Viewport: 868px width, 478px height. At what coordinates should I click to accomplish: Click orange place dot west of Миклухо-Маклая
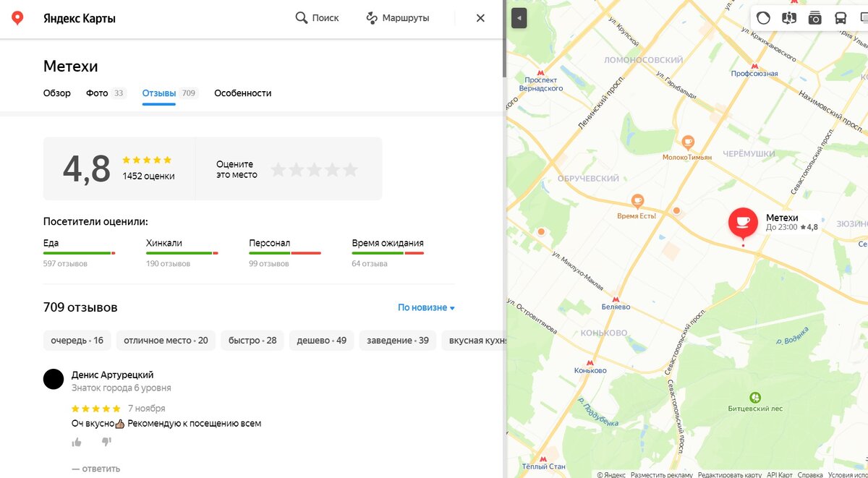(x=541, y=232)
